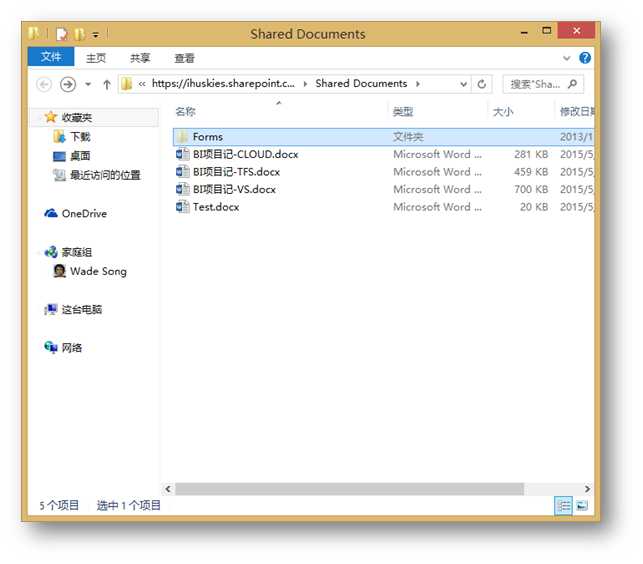
Task: Click the Forms folder icon
Action: (x=182, y=137)
